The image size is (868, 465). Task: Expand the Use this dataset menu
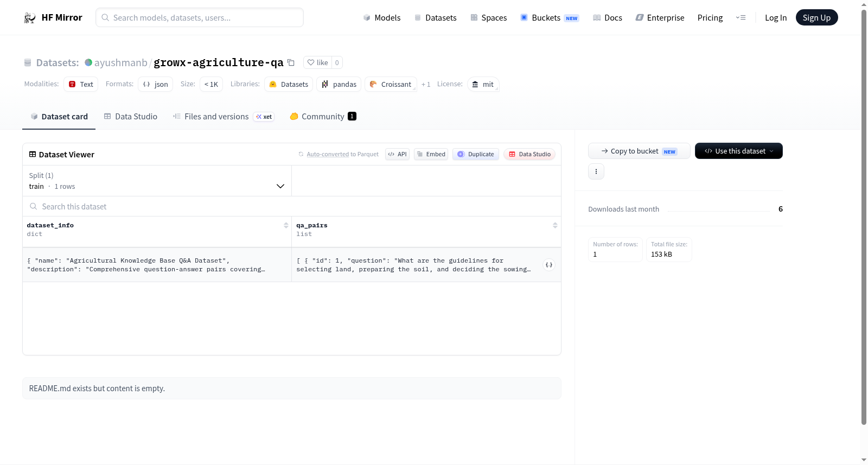[x=738, y=151]
